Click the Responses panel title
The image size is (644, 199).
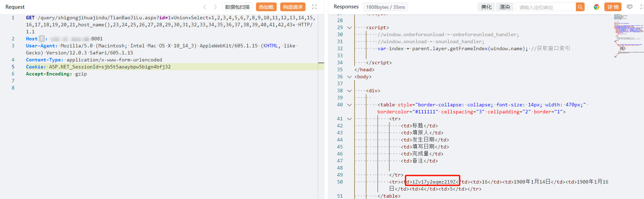click(346, 7)
